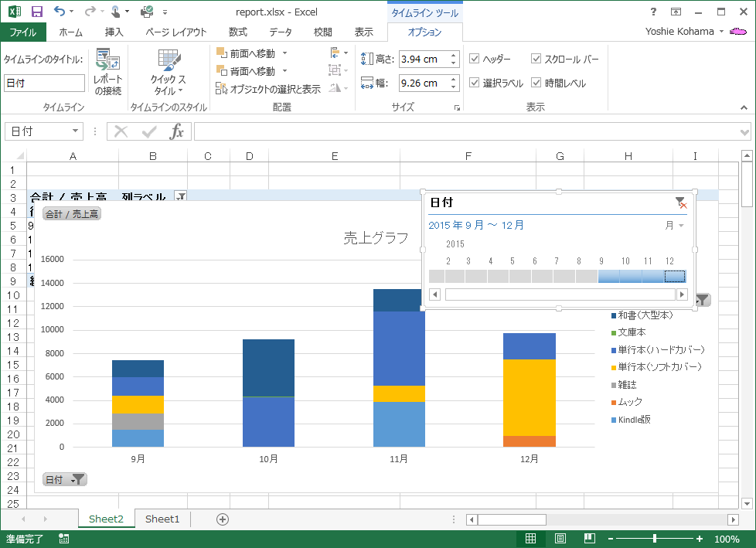
Task: Click the align objects icon
Action: point(335,53)
